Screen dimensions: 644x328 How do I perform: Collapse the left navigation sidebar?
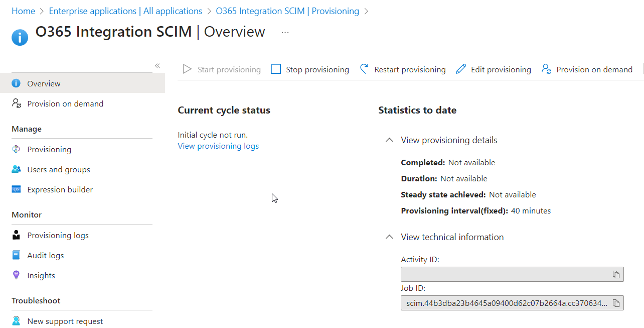coord(157,66)
